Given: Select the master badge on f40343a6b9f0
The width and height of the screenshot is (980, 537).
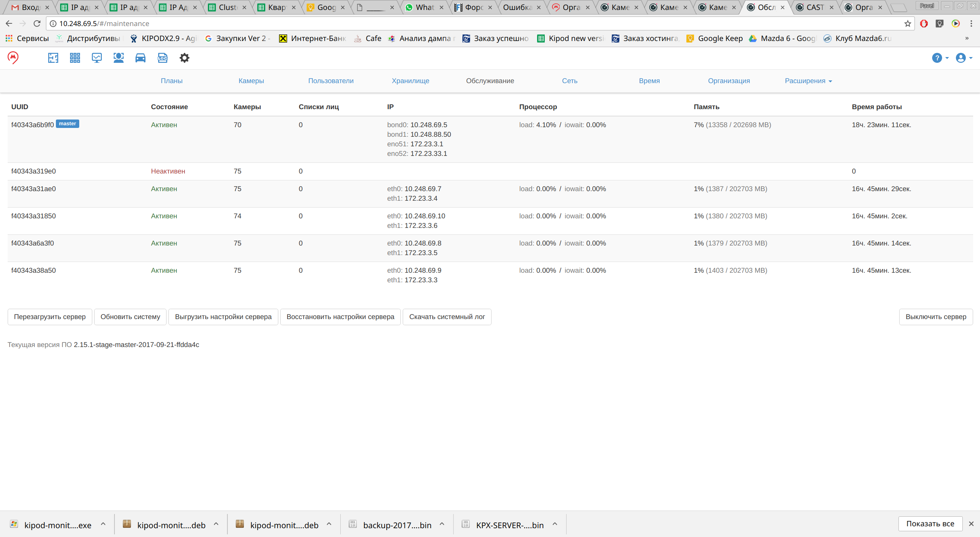Looking at the screenshot, I should click(x=67, y=124).
